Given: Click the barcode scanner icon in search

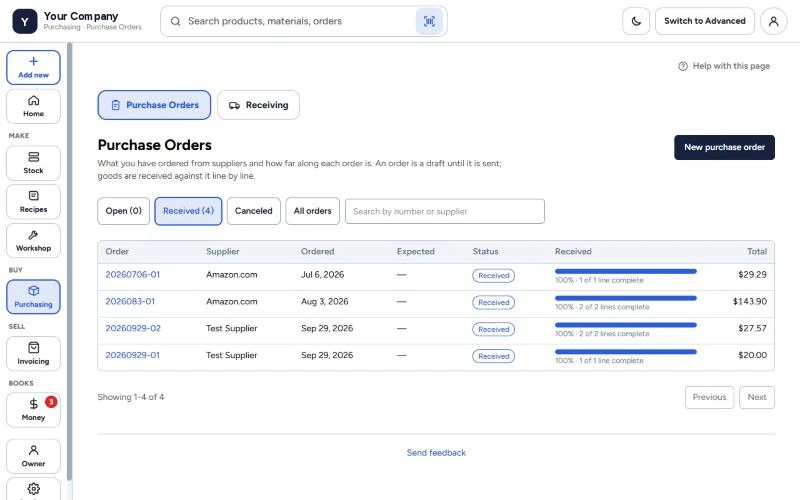Looking at the screenshot, I should (429, 21).
